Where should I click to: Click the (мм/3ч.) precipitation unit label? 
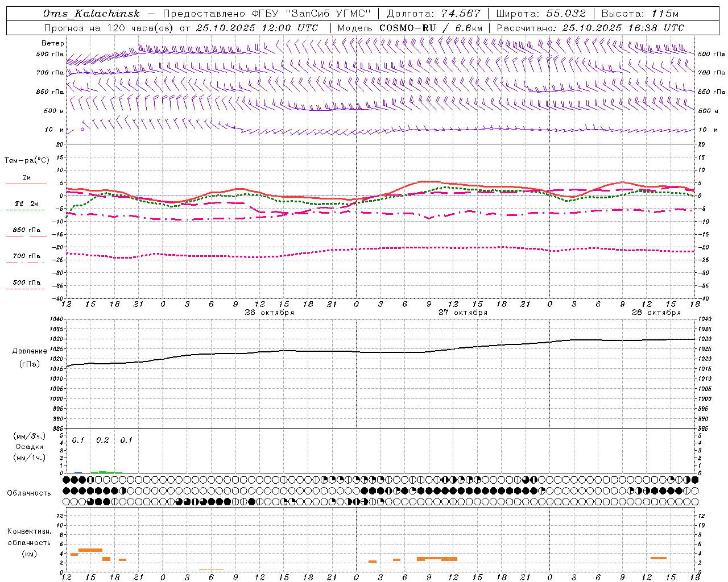click(x=30, y=436)
